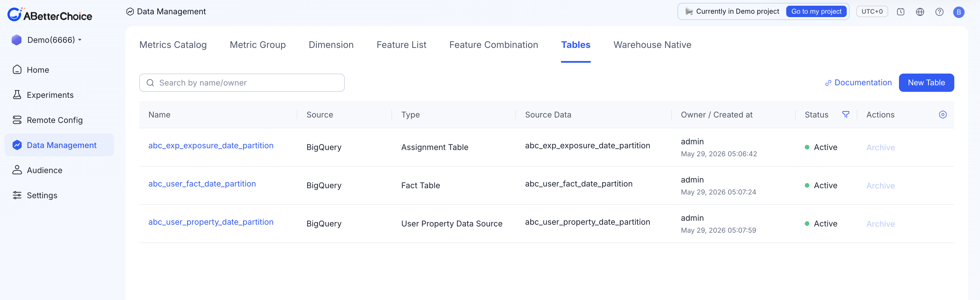The image size is (980, 300).
Task: Click the Settings sliders icon
Action: (x=17, y=195)
